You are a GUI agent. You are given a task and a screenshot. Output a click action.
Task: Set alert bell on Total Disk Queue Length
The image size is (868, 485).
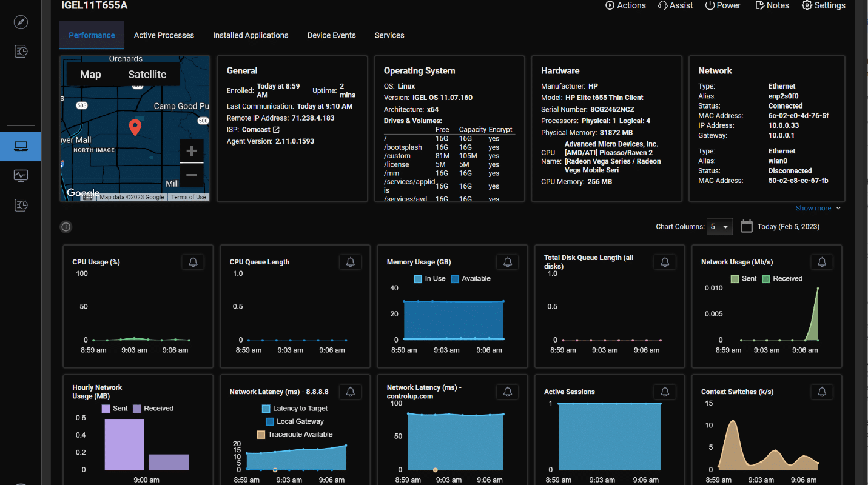pos(665,262)
